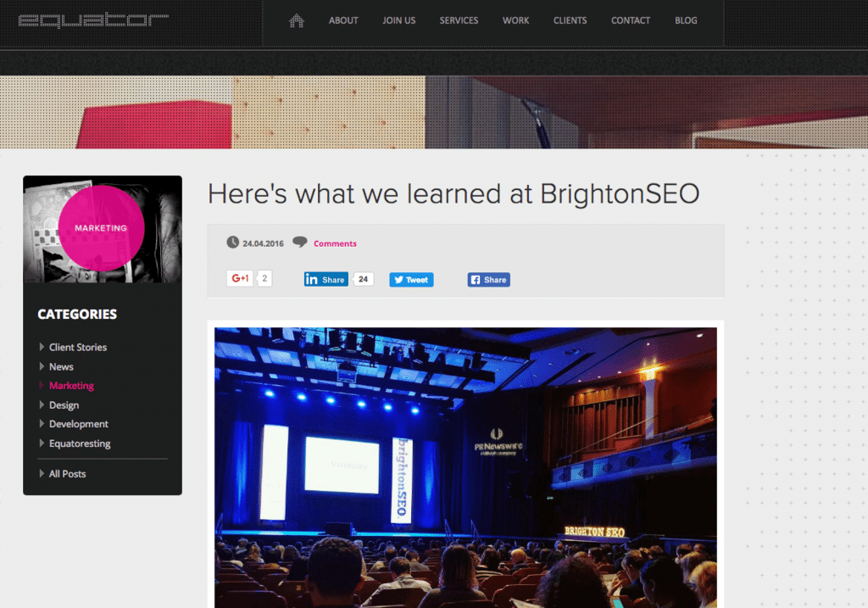Screen dimensions: 868x608
Task: Click the arrow beside Equatoresting
Action: pyautogui.click(x=42, y=443)
